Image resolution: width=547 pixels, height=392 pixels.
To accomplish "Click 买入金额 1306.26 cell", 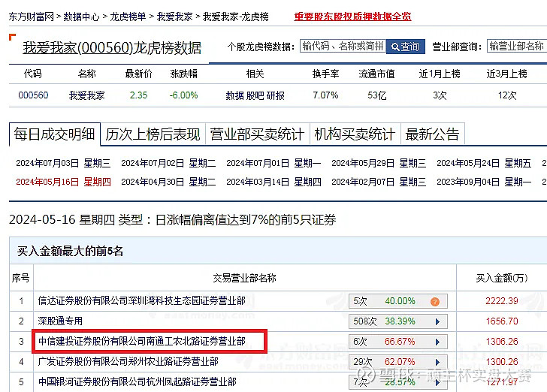I will coord(502,342).
